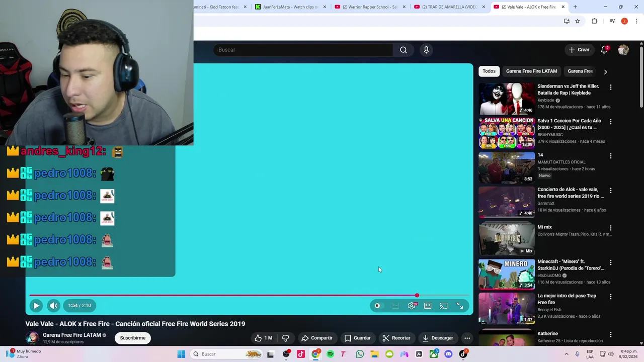Open options for La mejor intro video
644x362 pixels.
pyautogui.click(x=611, y=297)
